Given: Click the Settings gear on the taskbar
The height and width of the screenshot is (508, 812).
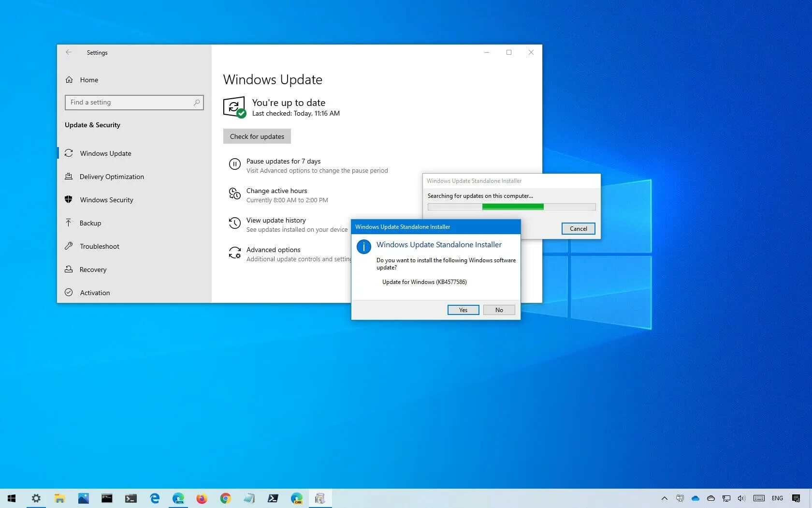Looking at the screenshot, I should (36, 498).
